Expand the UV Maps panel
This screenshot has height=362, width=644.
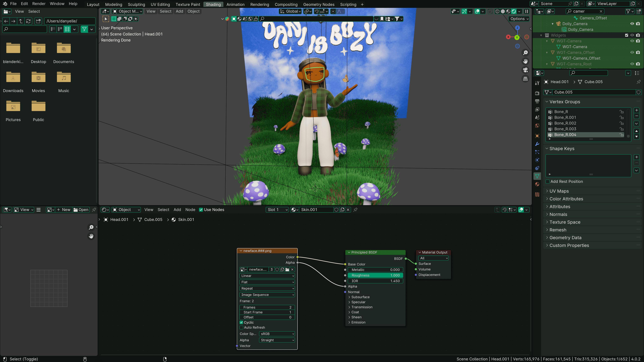pos(559,191)
